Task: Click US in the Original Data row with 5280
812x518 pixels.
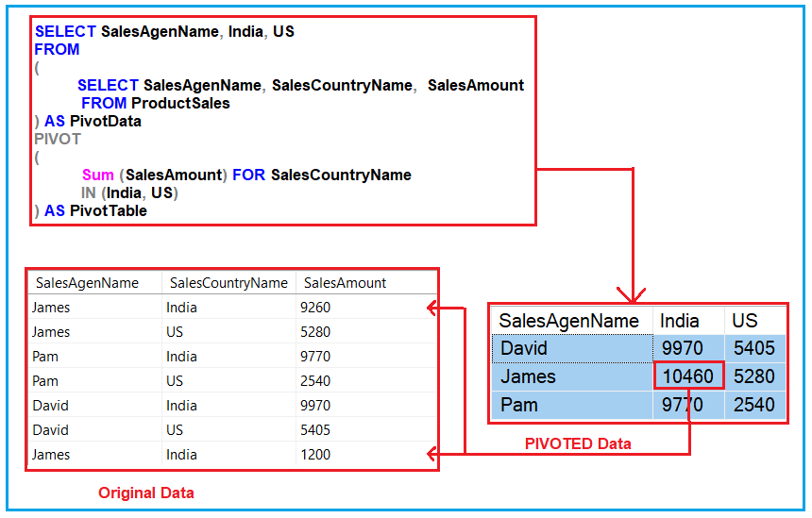Action: point(175,332)
